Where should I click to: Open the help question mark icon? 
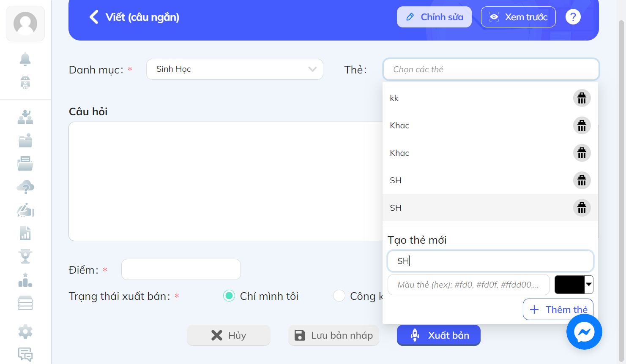coord(573,17)
